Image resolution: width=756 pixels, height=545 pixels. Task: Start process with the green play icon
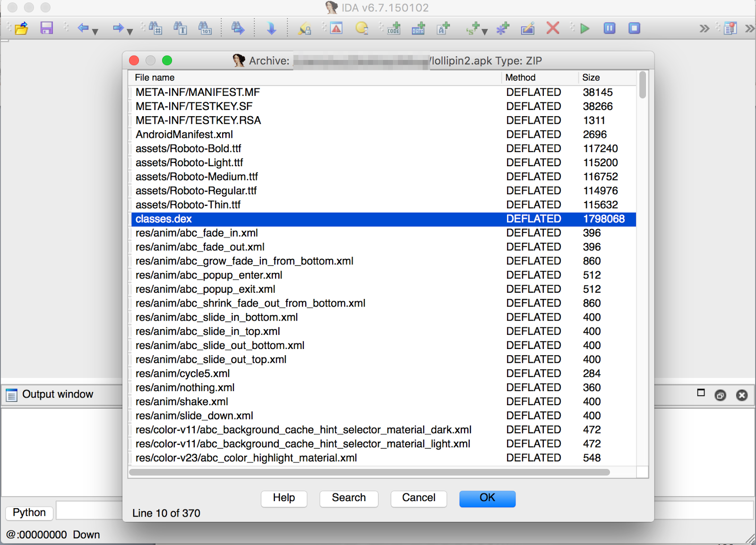(585, 28)
